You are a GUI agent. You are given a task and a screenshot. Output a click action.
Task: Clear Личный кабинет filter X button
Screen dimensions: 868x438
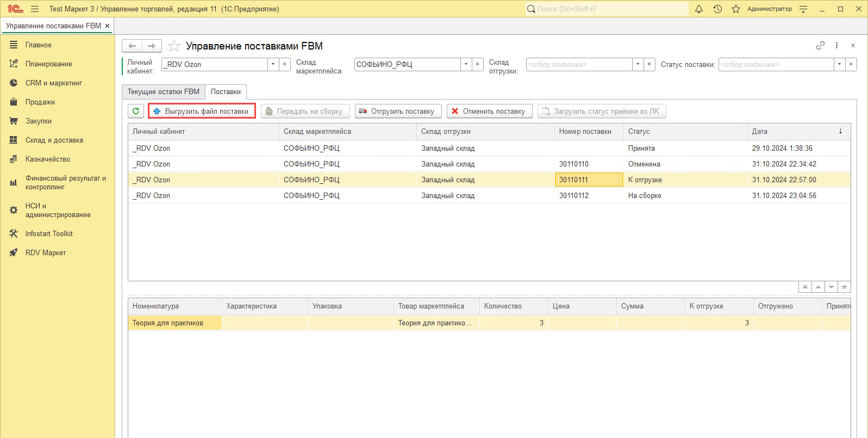point(284,64)
